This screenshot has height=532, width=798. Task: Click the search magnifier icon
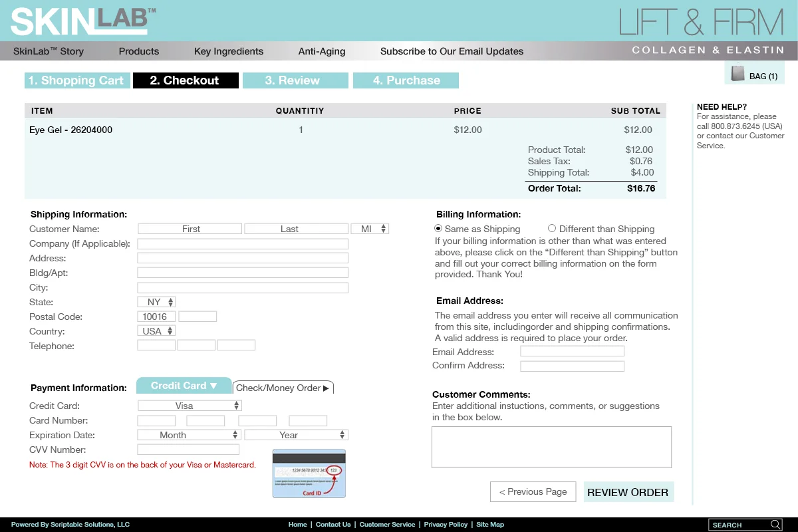pos(775,525)
